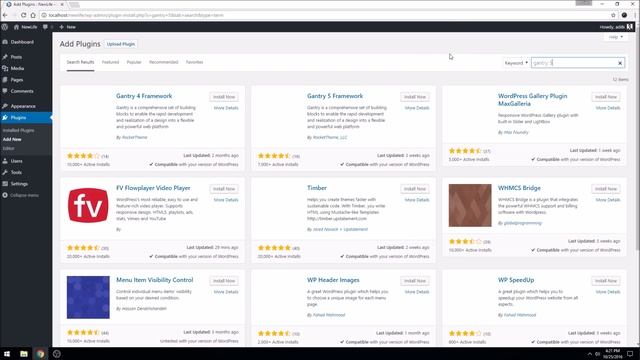View More Details for Timber

(x=417, y=200)
